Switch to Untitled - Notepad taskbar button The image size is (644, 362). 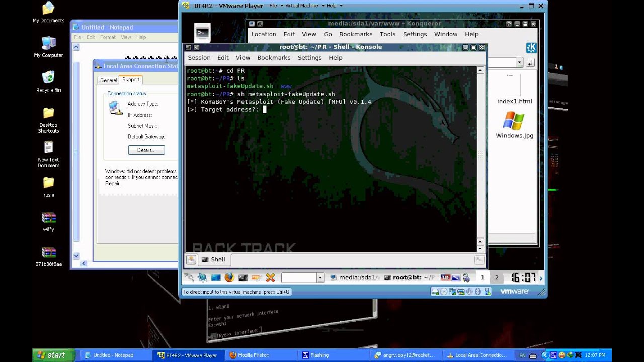(x=115, y=355)
